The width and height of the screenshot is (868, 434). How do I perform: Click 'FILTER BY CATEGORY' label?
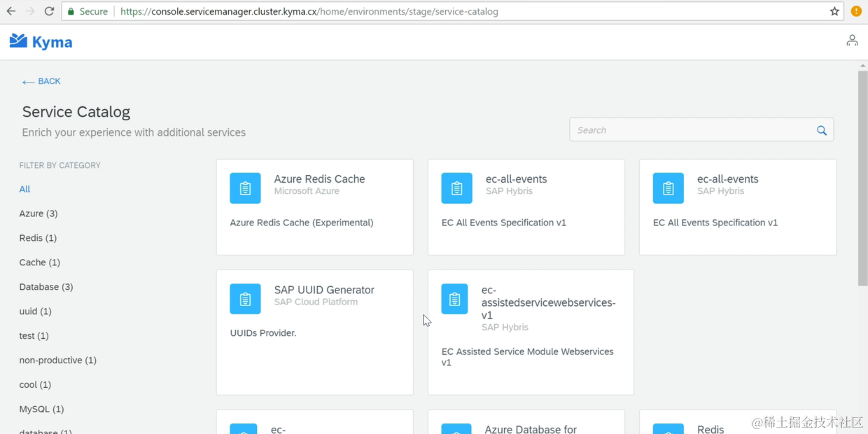pyautogui.click(x=60, y=166)
